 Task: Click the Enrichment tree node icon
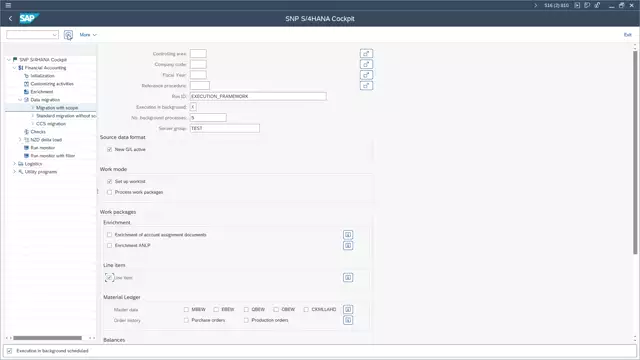click(27, 92)
